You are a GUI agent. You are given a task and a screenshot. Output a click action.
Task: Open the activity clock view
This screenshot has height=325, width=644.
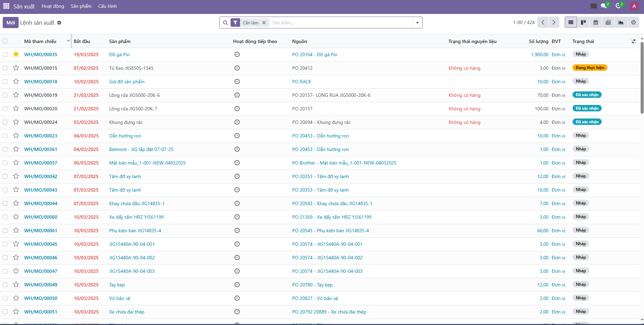[633, 22]
